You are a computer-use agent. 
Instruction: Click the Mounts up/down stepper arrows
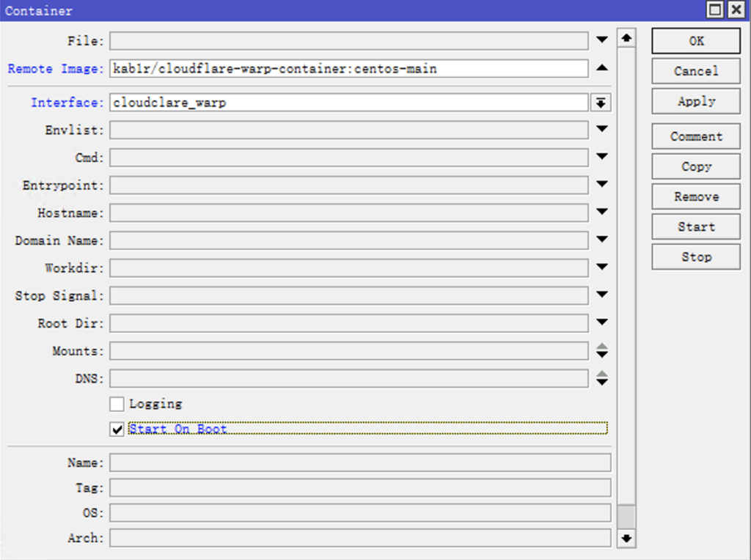pos(601,351)
